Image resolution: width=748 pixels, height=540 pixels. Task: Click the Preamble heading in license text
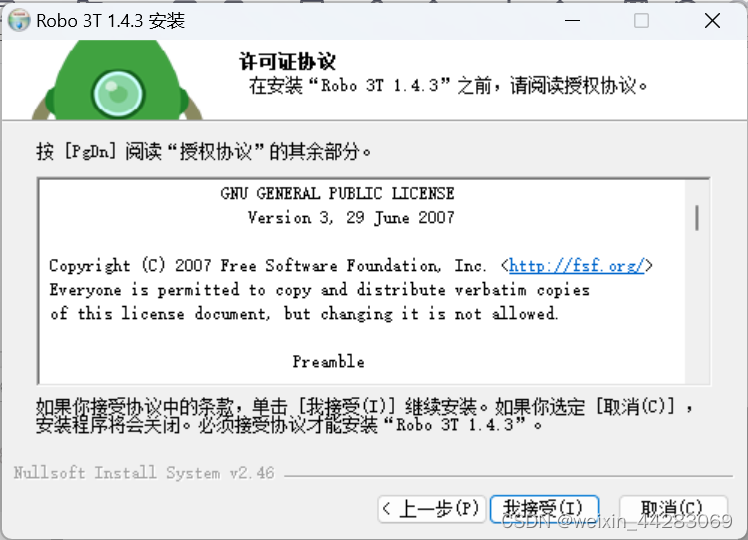[328, 362]
